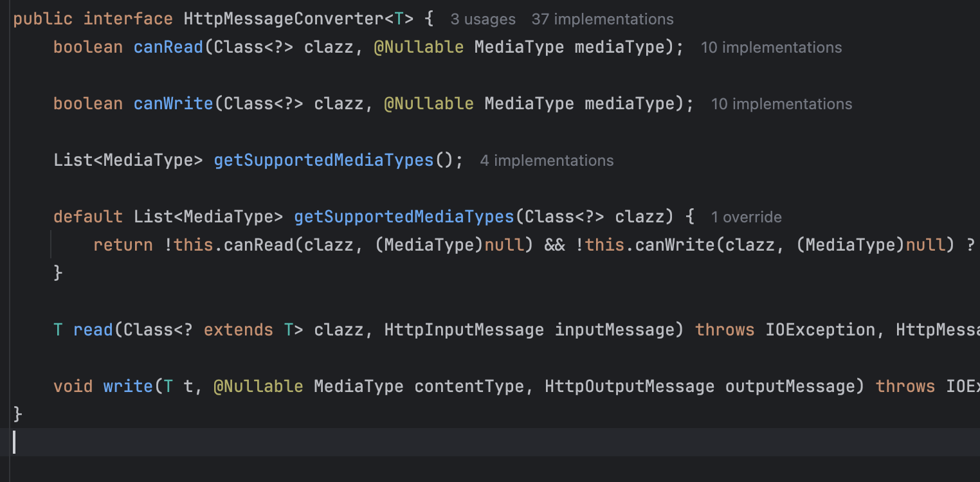980x482 pixels.
Task: Open the '1 override' inlay hint
Action: pos(746,217)
